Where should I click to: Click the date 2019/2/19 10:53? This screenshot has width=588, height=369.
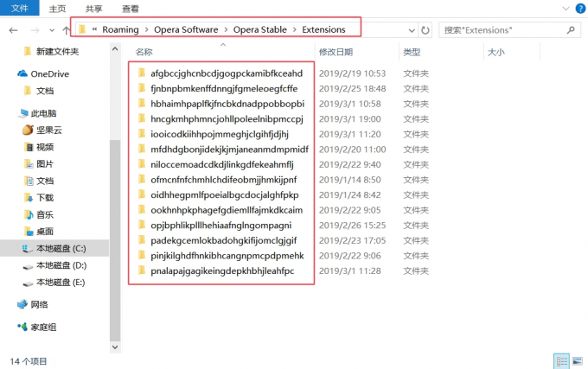coord(352,73)
